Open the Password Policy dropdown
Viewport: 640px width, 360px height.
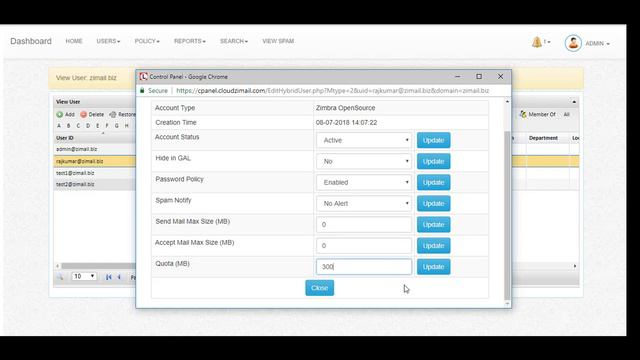click(364, 182)
